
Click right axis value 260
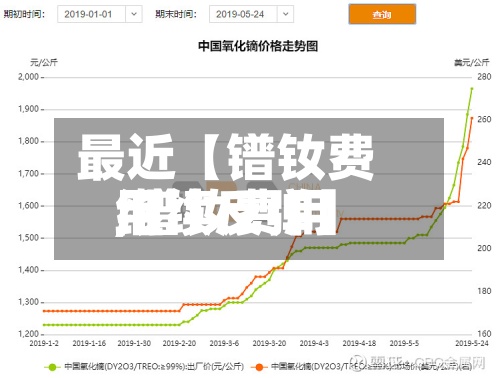[x=484, y=119]
